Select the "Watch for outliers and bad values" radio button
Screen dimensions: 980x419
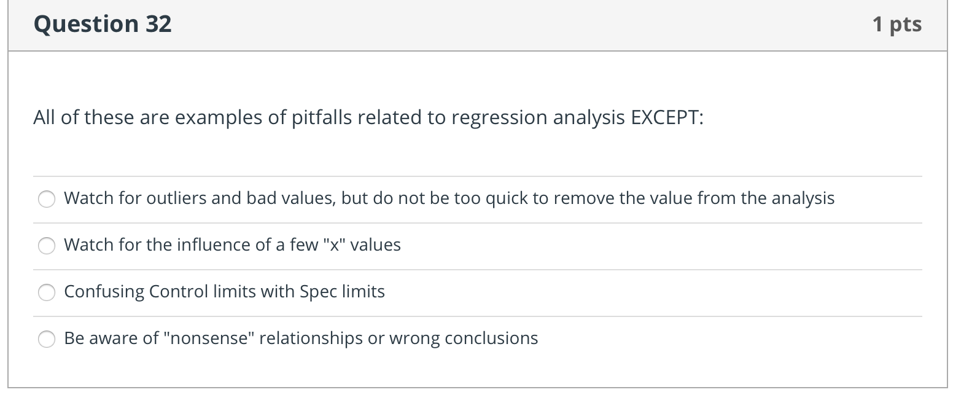(x=47, y=199)
